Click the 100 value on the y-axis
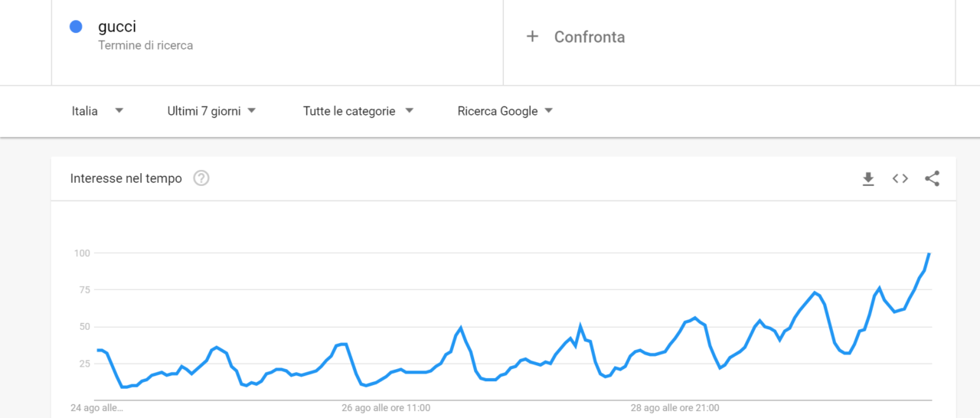 82,253
